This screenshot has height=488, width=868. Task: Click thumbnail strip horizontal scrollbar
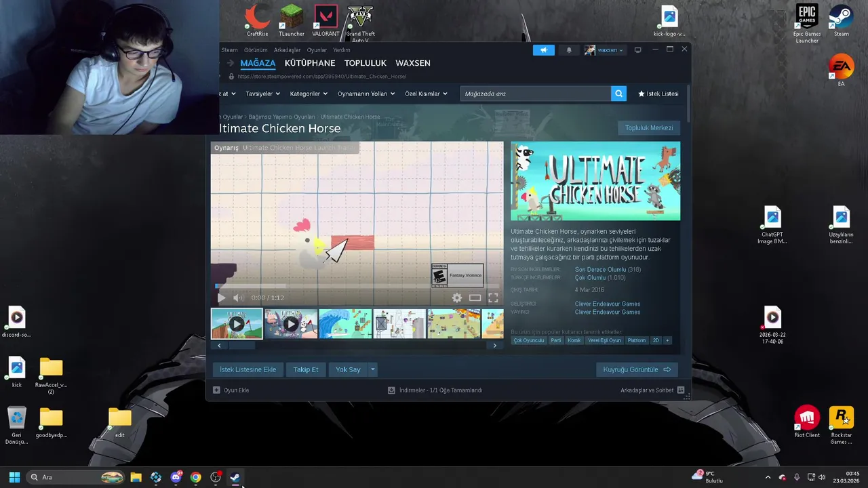[241, 345]
